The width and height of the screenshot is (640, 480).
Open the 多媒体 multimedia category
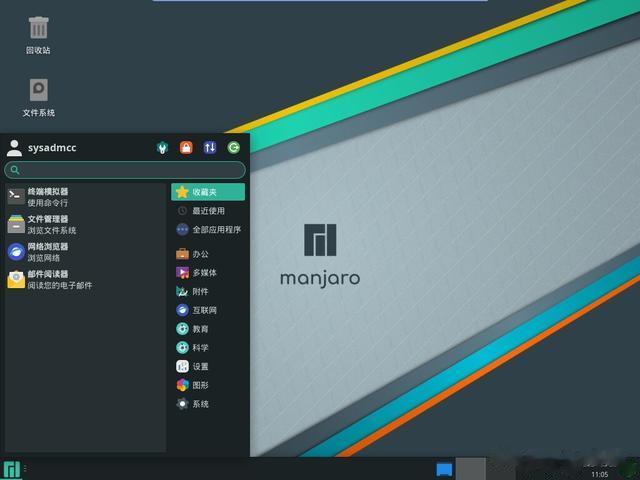(x=208, y=273)
